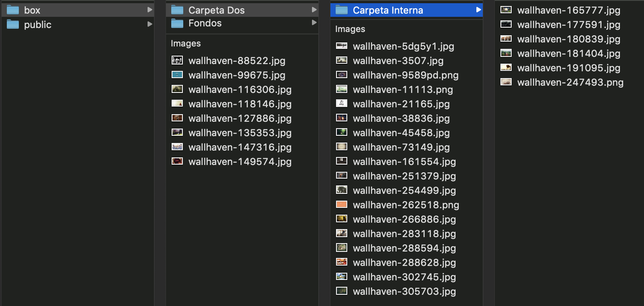Click the wallhaven-99675.jpg teal thumbnail icon
This screenshot has width=644, height=306.
pyautogui.click(x=177, y=75)
